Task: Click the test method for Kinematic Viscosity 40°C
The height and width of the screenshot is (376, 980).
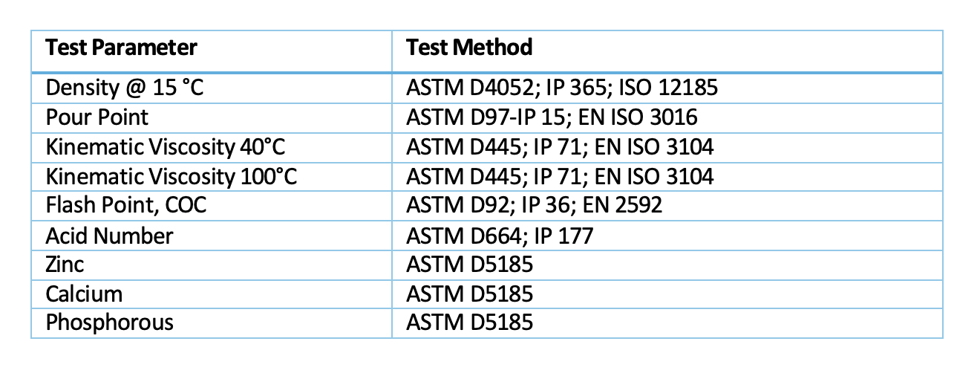Action: [560, 147]
